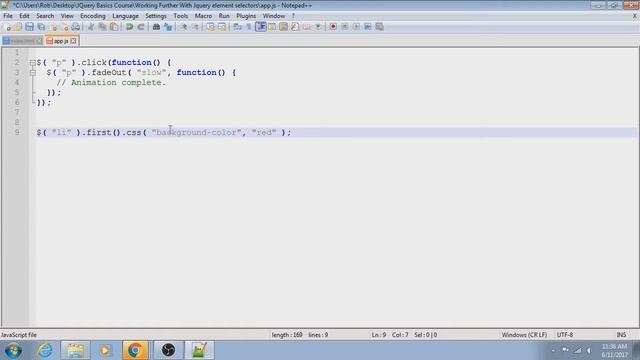Click the Cut scissors icon
The image size is (640, 360).
[91, 27]
